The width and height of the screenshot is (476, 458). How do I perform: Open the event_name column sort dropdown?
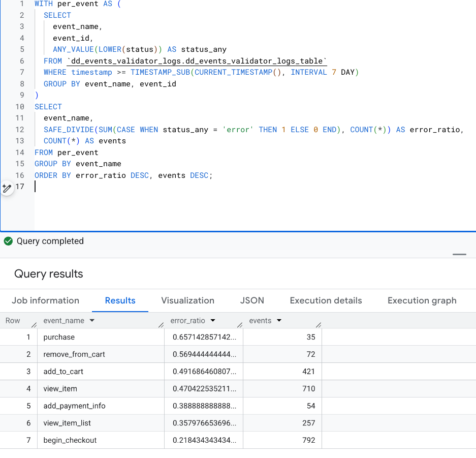pos(92,320)
